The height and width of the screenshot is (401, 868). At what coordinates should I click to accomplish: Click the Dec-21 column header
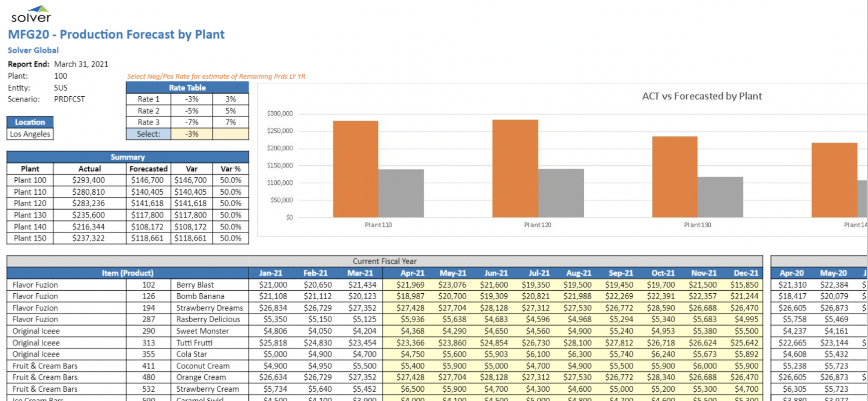(x=745, y=273)
